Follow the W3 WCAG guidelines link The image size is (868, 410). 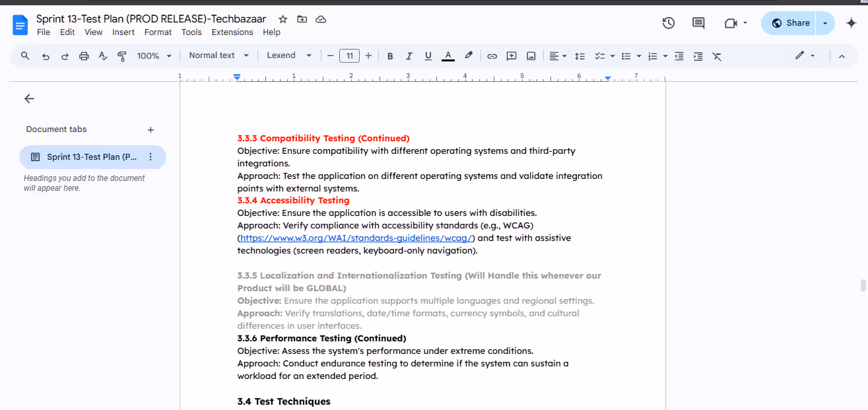tap(356, 238)
